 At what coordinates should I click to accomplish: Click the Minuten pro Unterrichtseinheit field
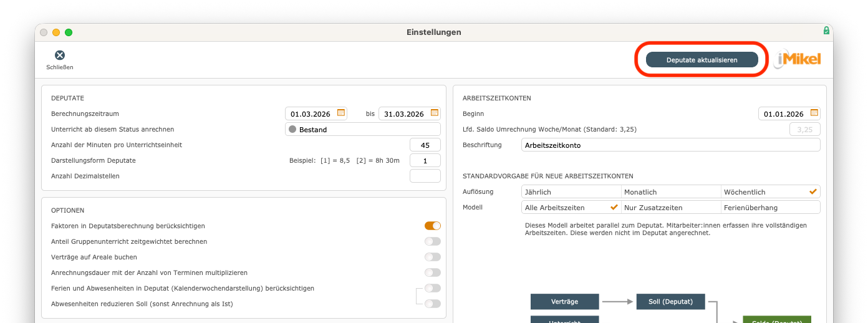click(x=425, y=145)
